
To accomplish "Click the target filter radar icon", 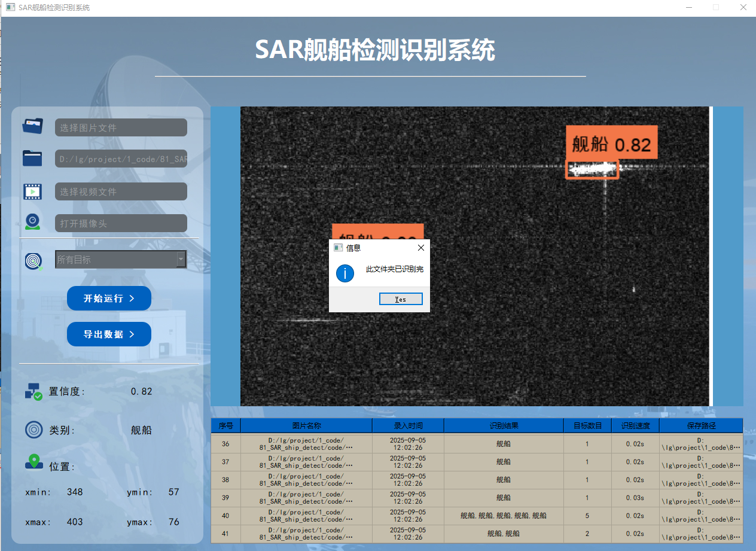I will (x=33, y=261).
